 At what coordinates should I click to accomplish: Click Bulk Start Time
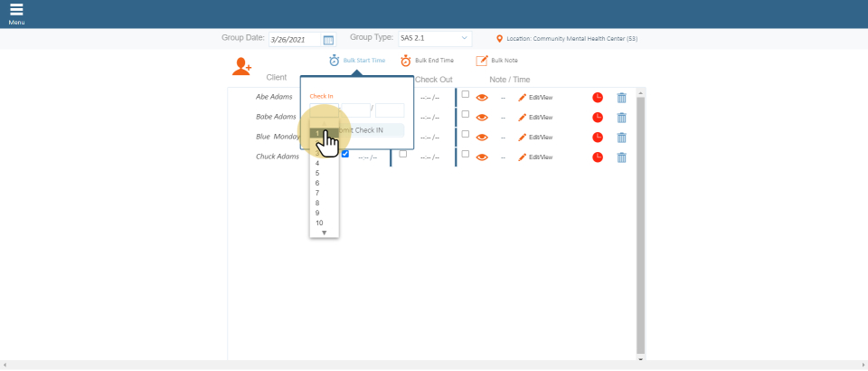click(x=357, y=61)
